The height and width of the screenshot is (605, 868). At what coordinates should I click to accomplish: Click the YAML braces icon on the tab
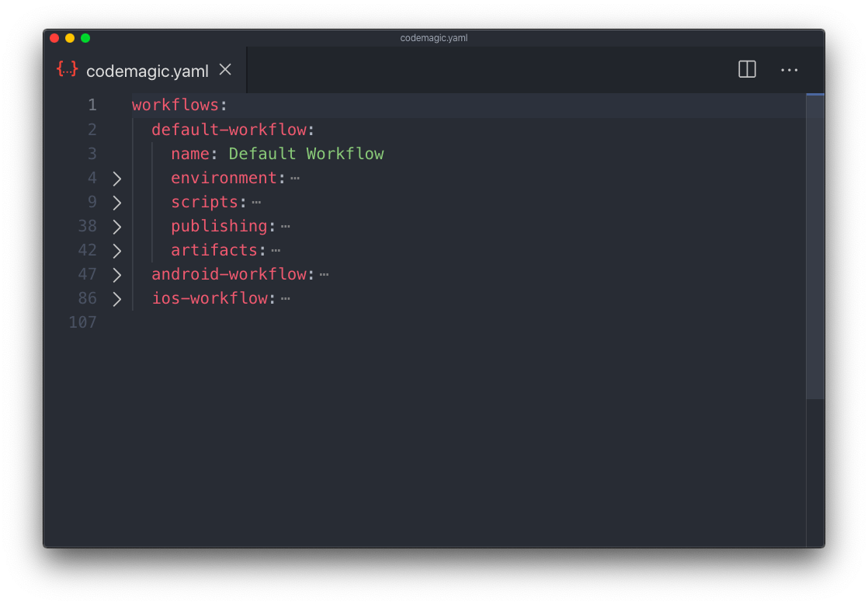coord(67,70)
